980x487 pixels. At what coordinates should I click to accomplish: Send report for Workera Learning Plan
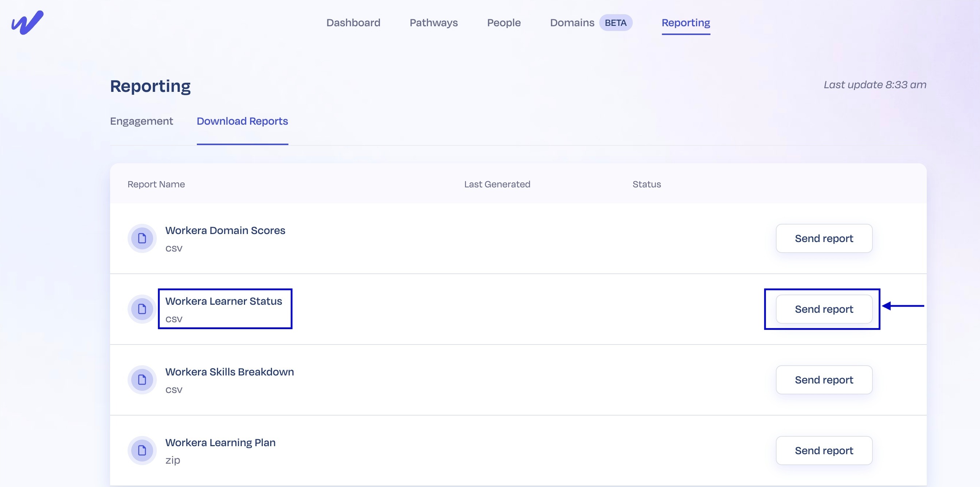click(824, 450)
